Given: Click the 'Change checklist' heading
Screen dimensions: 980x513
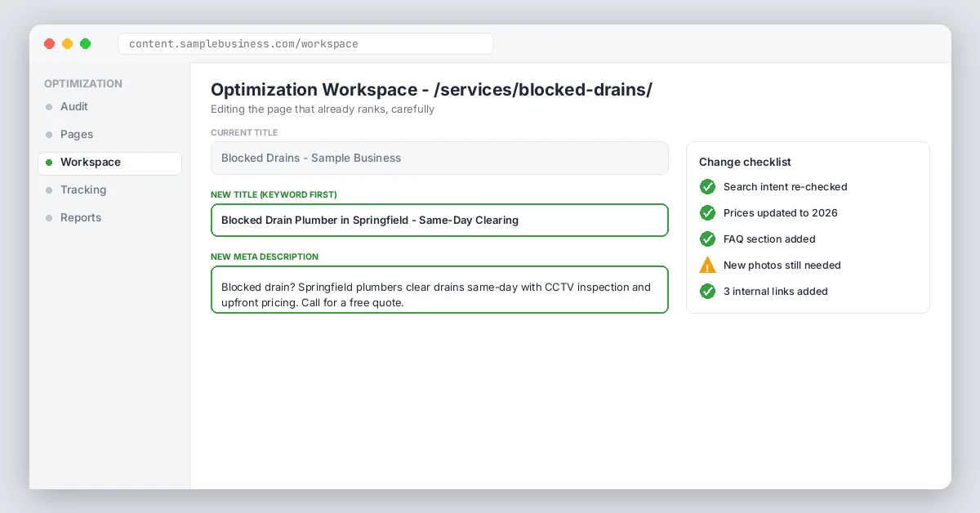Looking at the screenshot, I should [745, 162].
